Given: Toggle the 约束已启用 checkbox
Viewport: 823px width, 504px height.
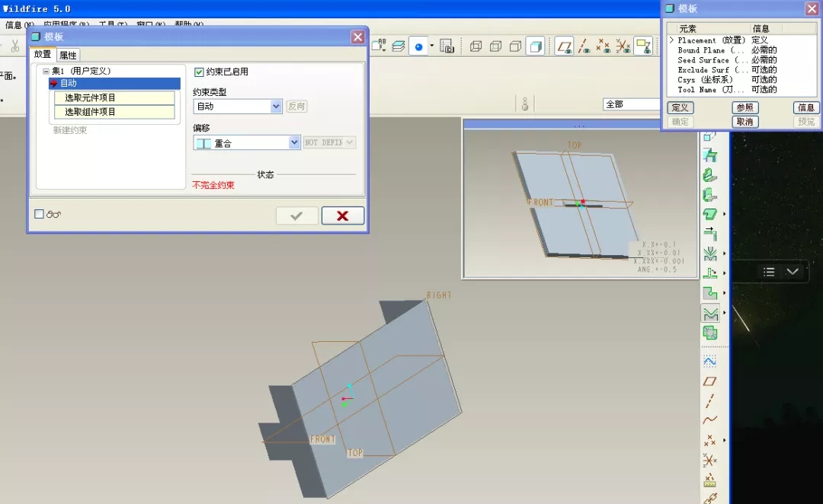Looking at the screenshot, I should 199,72.
